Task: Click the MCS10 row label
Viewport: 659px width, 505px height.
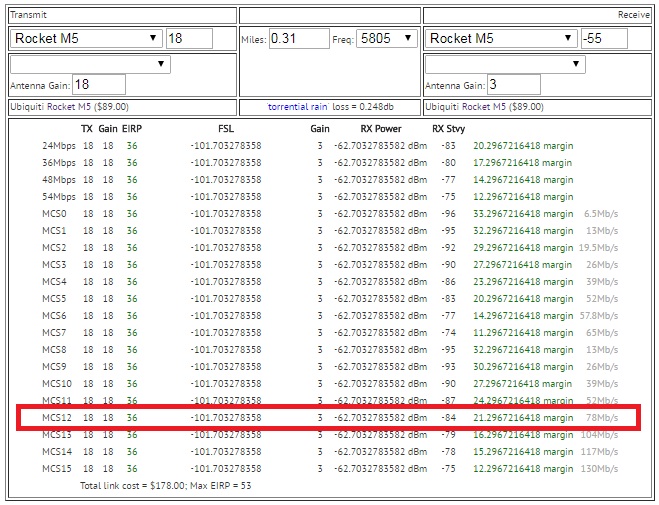Action: tap(57, 384)
